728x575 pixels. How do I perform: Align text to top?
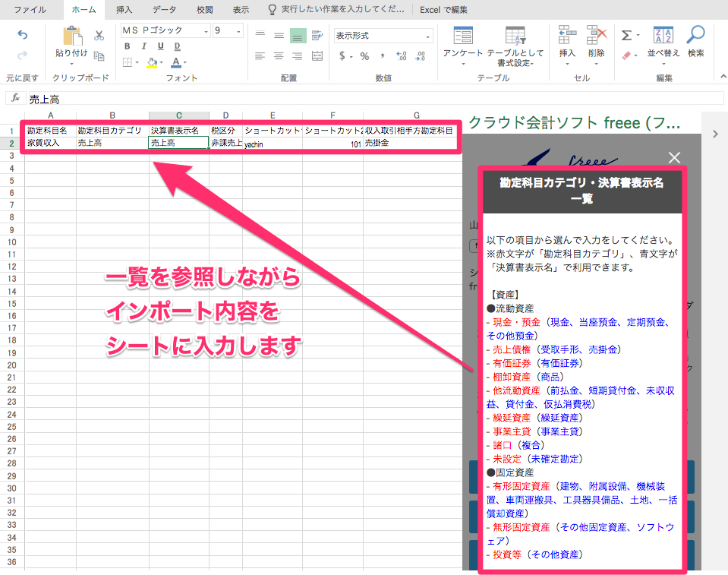260,35
